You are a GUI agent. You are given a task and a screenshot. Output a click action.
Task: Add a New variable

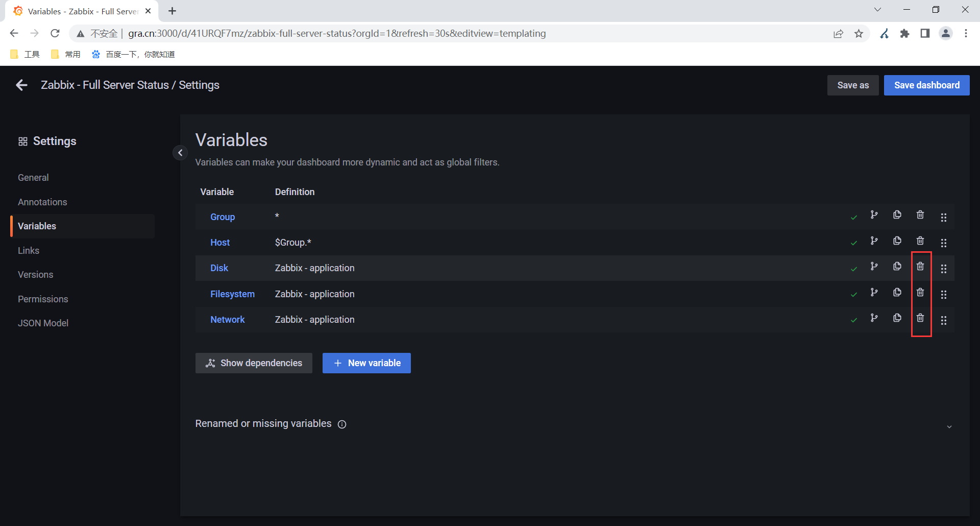(366, 363)
